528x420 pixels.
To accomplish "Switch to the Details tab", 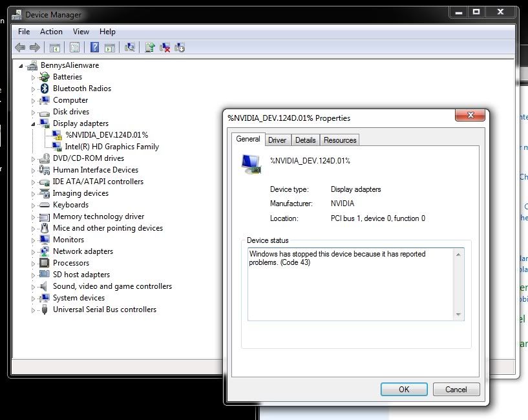I will (306, 140).
